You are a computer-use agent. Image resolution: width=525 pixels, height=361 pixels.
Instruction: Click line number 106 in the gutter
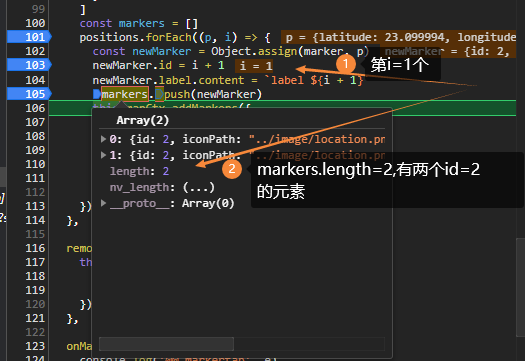pyautogui.click(x=35, y=108)
